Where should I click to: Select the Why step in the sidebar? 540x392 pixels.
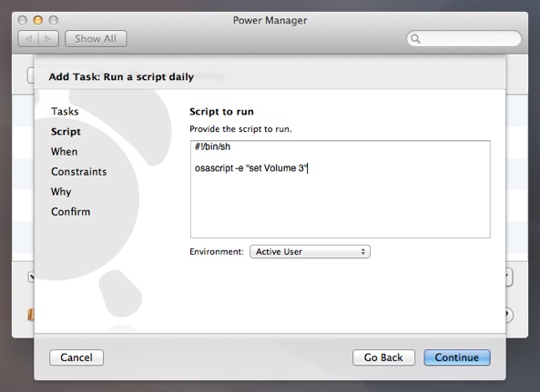click(x=61, y=192)
